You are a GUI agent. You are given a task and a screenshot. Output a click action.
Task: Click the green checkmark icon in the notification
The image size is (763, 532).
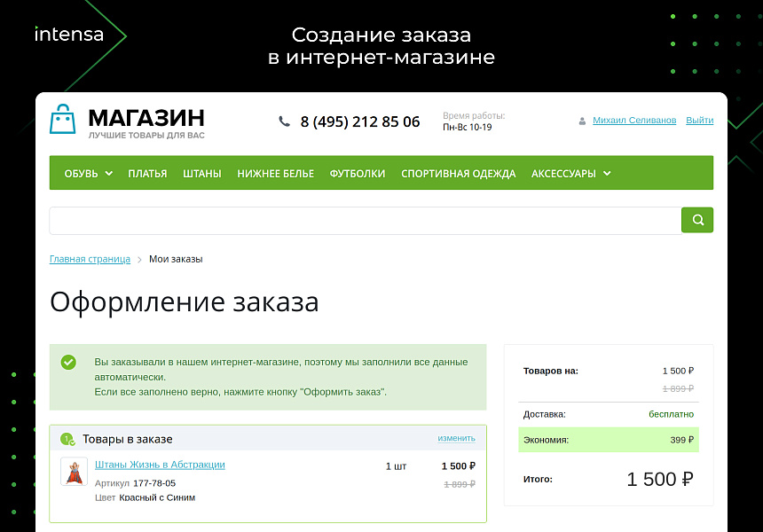pos(68,362)
